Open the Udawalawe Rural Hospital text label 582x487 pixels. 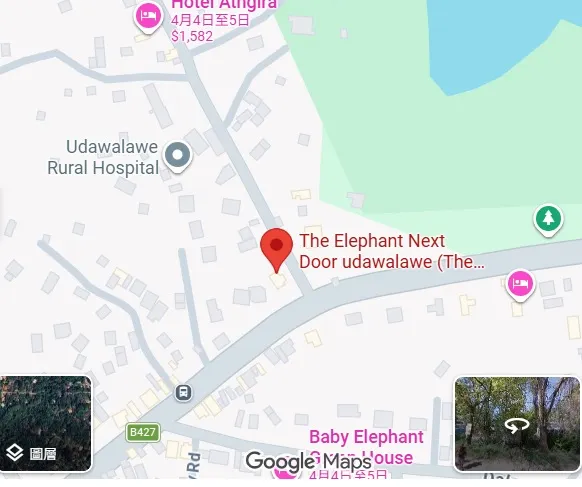(103, 157)
